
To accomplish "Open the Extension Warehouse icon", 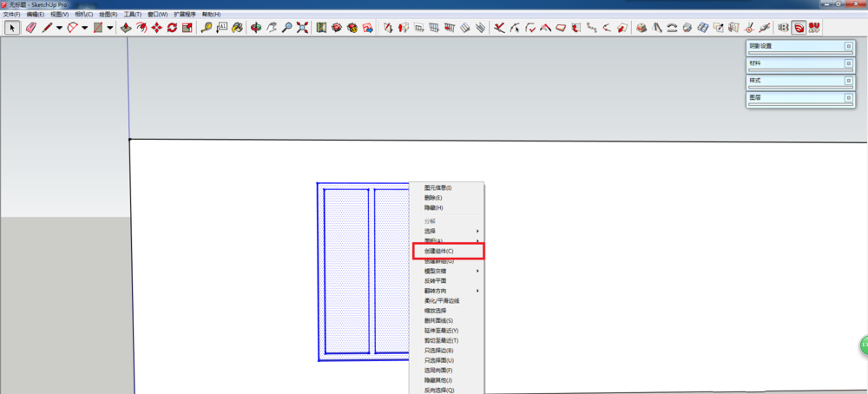I will pos(352,28).
